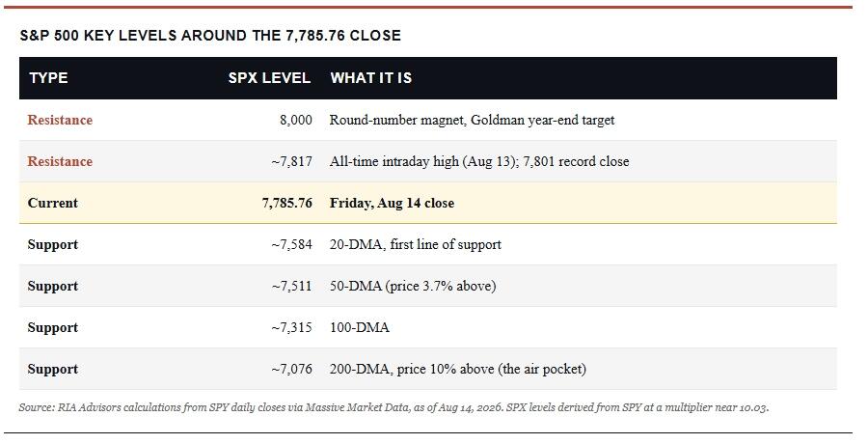Select the ~7,584 support level

pyautogui.click(x=291, y=244)
